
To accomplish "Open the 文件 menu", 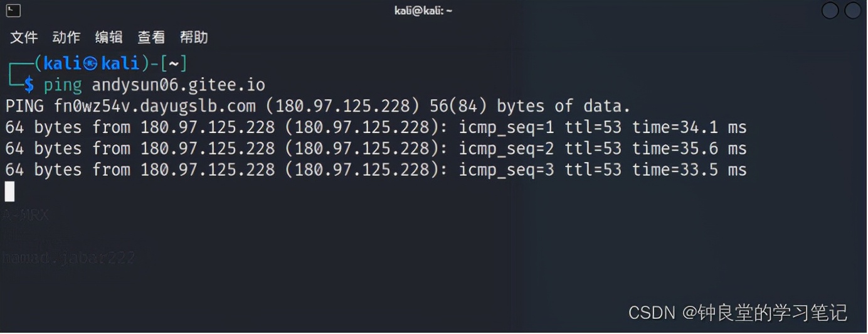I will coord(24,38).
